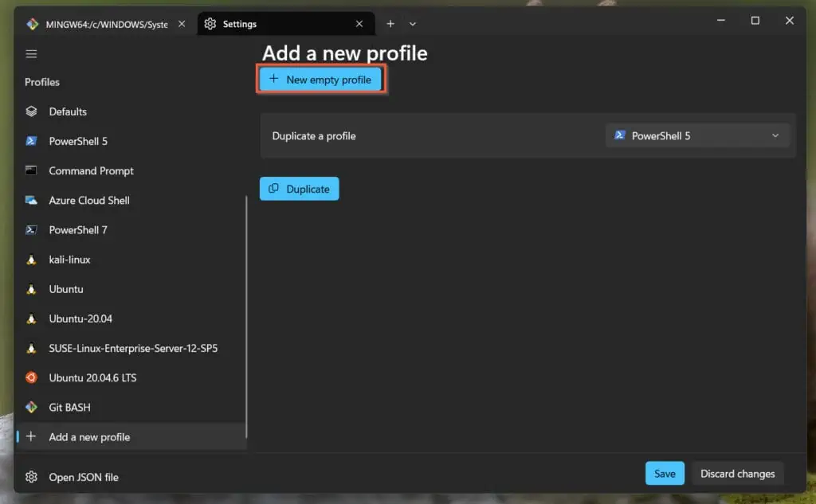Select the PowerShell 7 profile
The width and height of the screenshot is (816, 504).
tap(131, 230)
